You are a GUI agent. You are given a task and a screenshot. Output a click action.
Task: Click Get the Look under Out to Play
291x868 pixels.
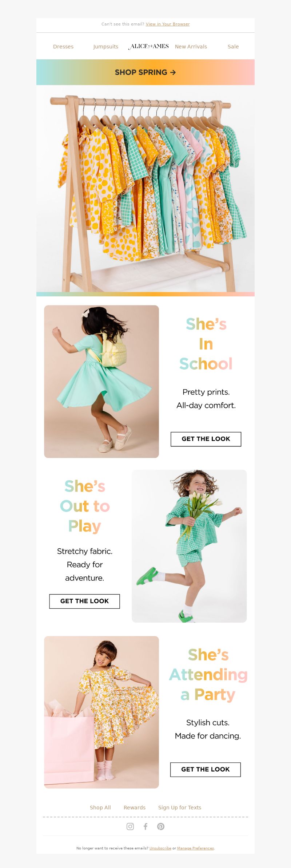point(85,601)
